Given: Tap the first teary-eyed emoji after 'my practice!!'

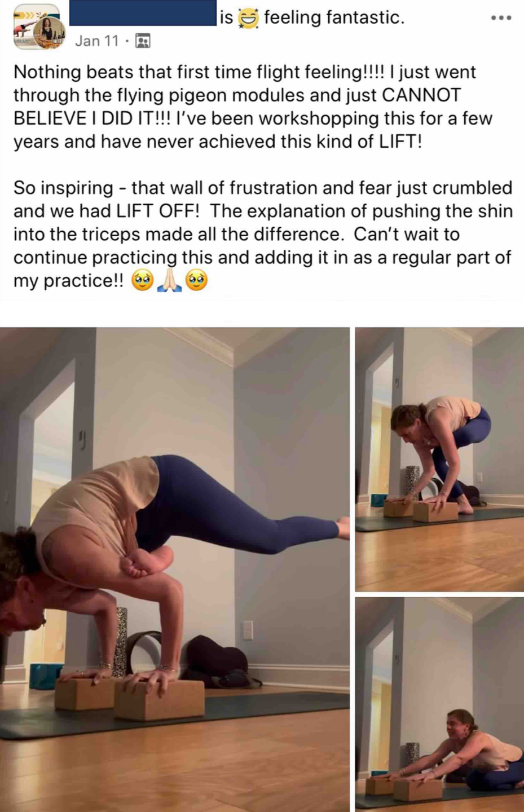Looking at the screenshot, I should (x=143, y=280).
